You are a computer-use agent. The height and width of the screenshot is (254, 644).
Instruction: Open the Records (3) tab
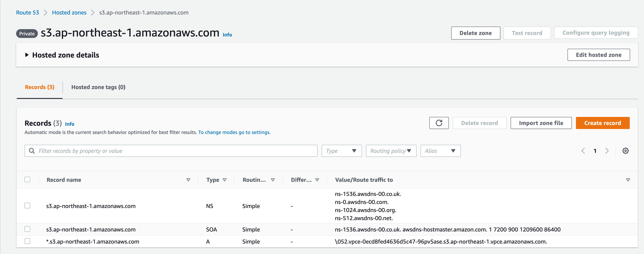pos(40,87)
